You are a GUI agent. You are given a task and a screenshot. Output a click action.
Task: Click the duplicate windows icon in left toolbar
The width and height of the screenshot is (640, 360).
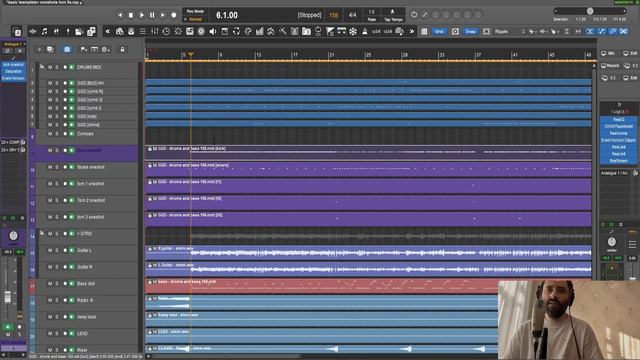click(x=91, y=31)
